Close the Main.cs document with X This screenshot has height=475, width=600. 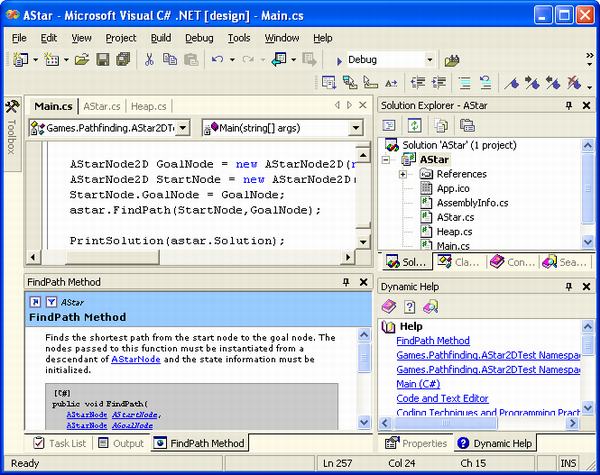point(363,105)
